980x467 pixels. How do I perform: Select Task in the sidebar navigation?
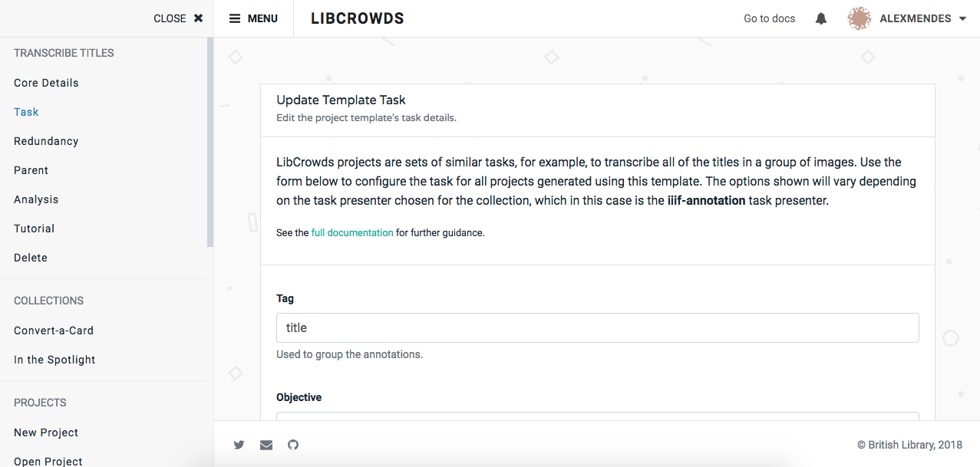click(x=25, y=111)
